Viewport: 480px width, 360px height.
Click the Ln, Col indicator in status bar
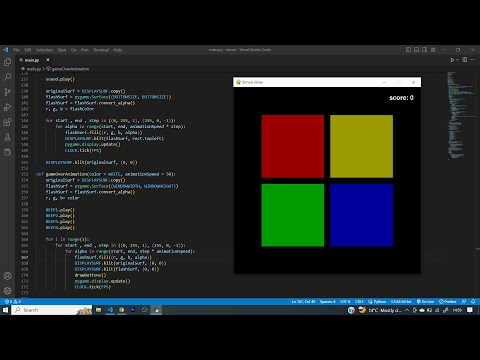pyautogui.click(x=303, y=301)
